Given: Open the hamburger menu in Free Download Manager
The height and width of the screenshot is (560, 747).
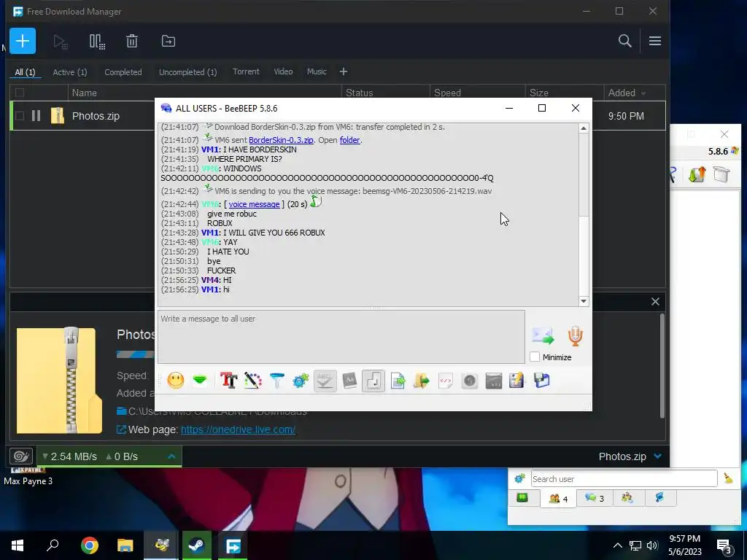Looking at the screenshot, I should click(654, 41).
